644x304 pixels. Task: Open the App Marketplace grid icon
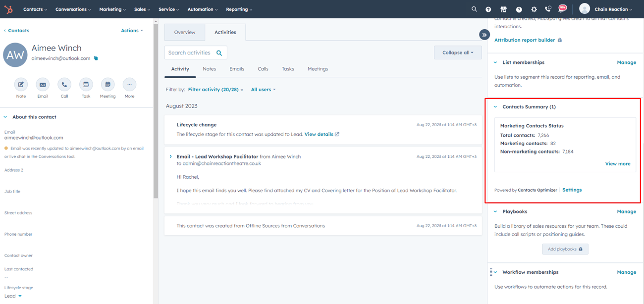point(503,9)
